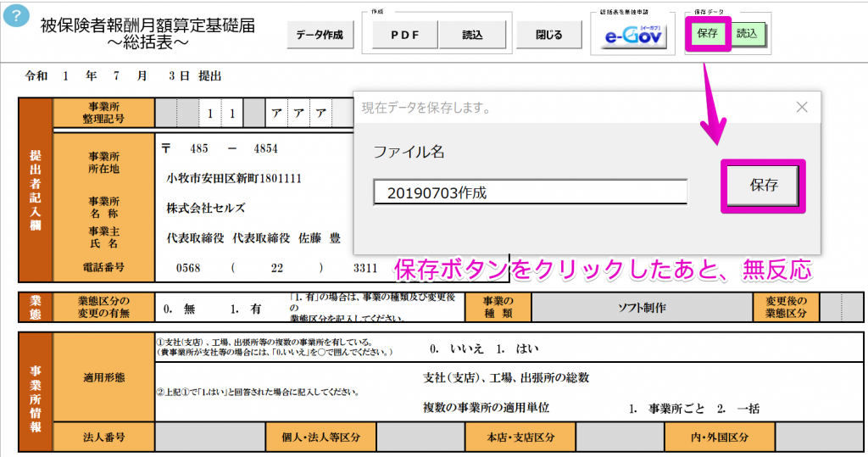
Task: Click the green 保存 button in the toolbar
Action: pos(707,34)
